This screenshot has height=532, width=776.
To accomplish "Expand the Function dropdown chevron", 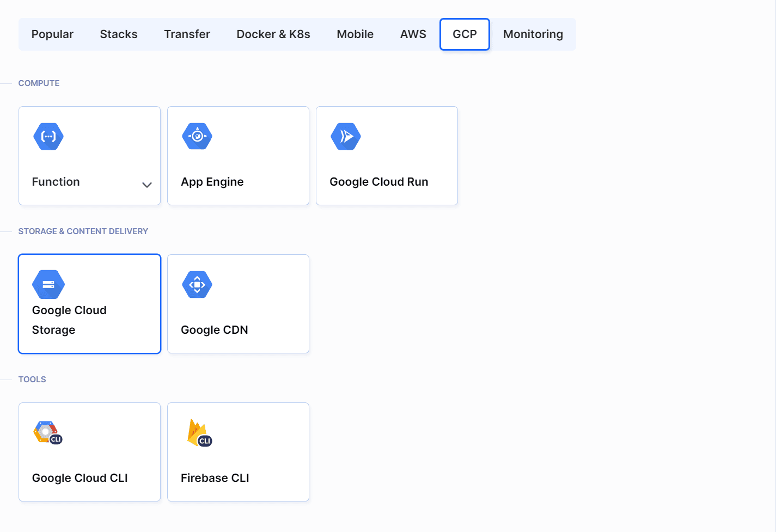I will pyautogui.click(x=147, y=185).
